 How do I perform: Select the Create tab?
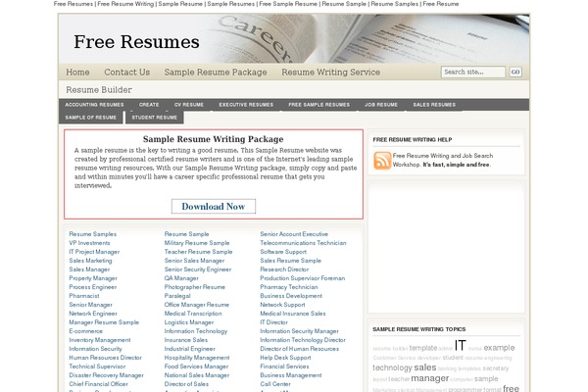pyautogui.click(x=149, y=105)
